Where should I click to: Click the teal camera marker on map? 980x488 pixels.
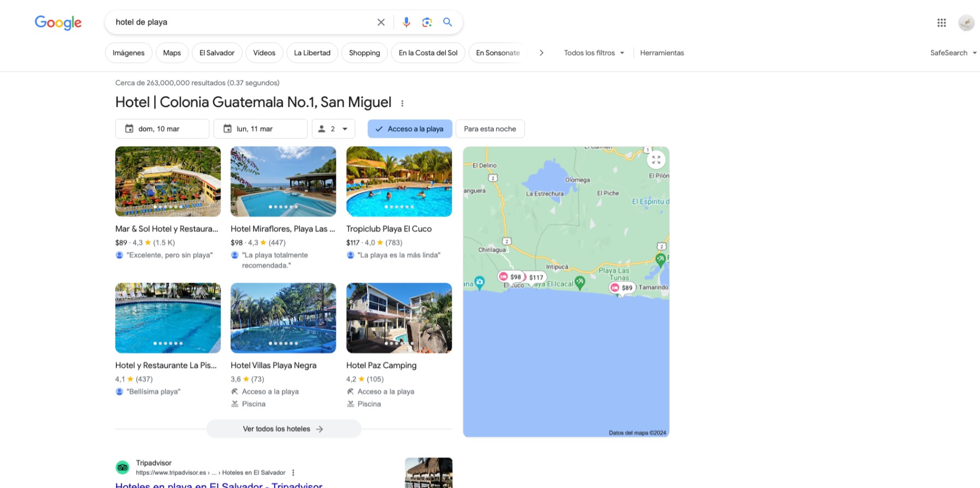480,282
